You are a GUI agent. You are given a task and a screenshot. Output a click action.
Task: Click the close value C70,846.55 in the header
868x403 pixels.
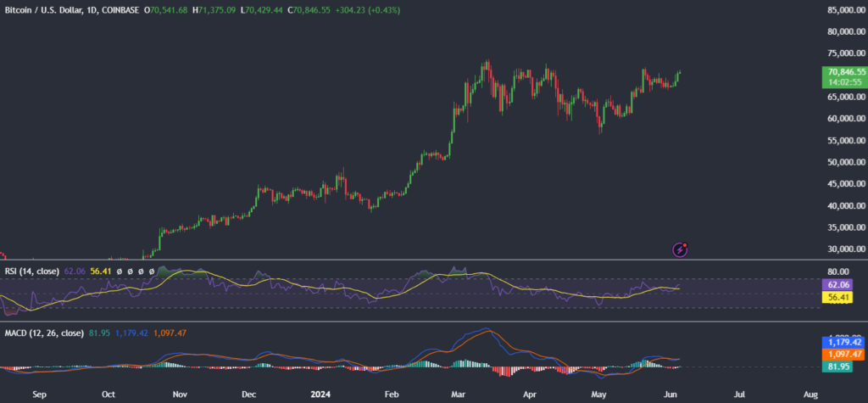[x=310, y=10]
